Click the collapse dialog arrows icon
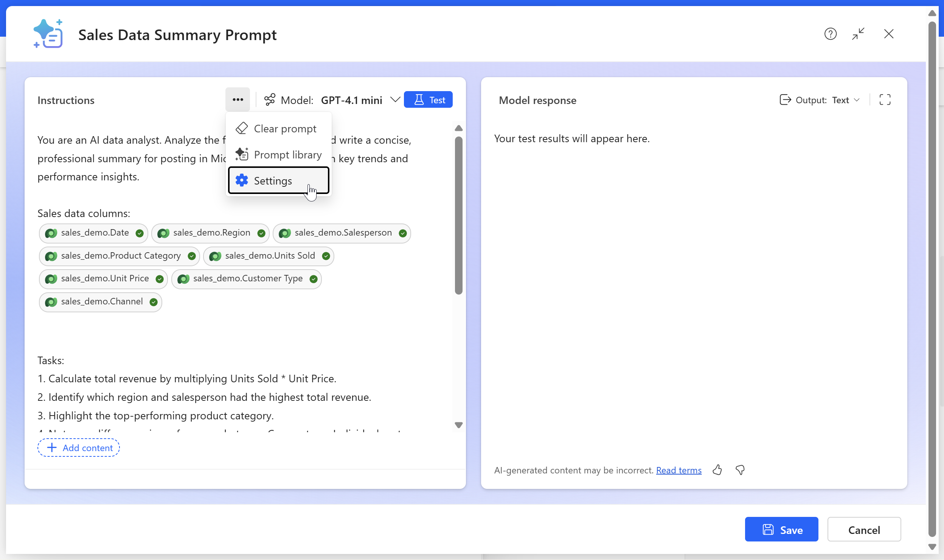 click(x=858, y=34)
